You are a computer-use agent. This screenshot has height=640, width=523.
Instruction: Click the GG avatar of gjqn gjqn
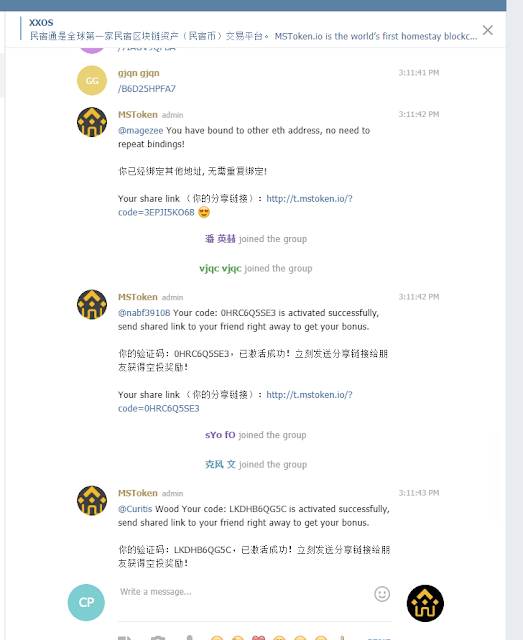92,80
